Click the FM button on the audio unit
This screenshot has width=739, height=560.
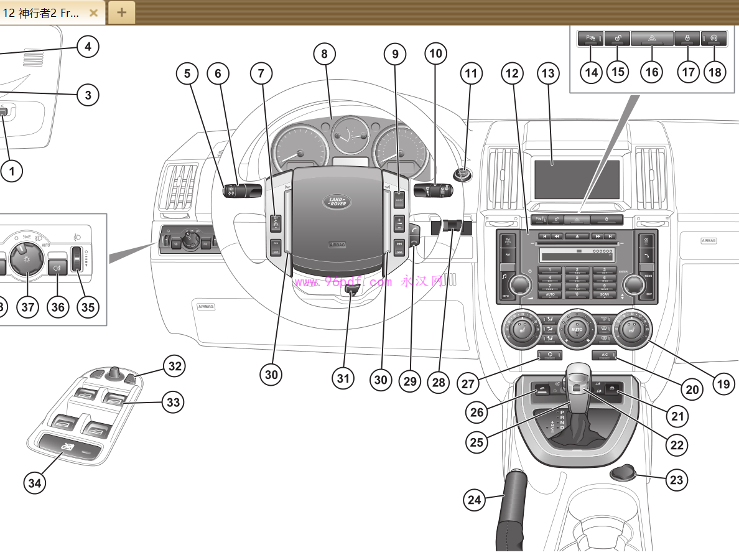tap(507, 241)
